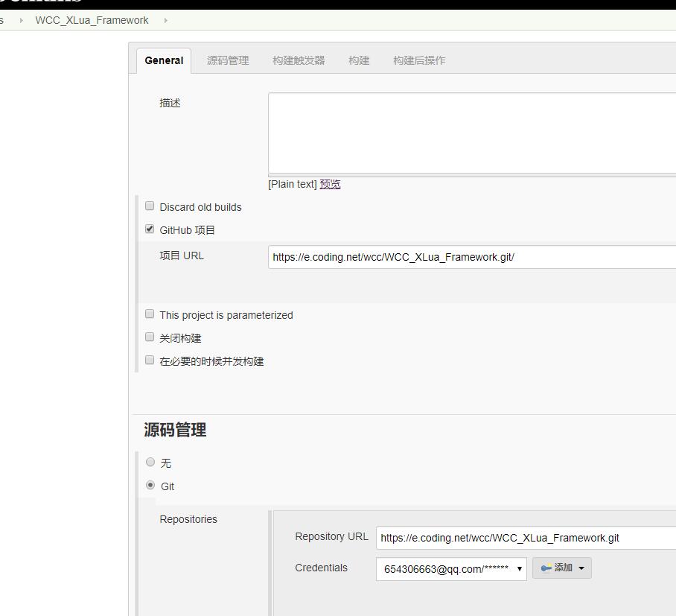This screenshot has width=676, height=616.
Task: Open WCC_XLua_Framework breadcrumb link
Action: click(92, 20)
